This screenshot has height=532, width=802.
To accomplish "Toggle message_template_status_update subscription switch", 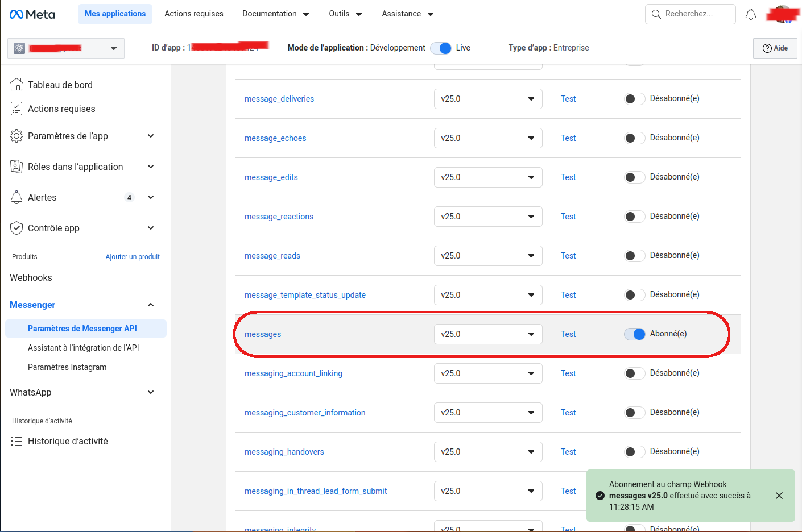I will point(635,295).
